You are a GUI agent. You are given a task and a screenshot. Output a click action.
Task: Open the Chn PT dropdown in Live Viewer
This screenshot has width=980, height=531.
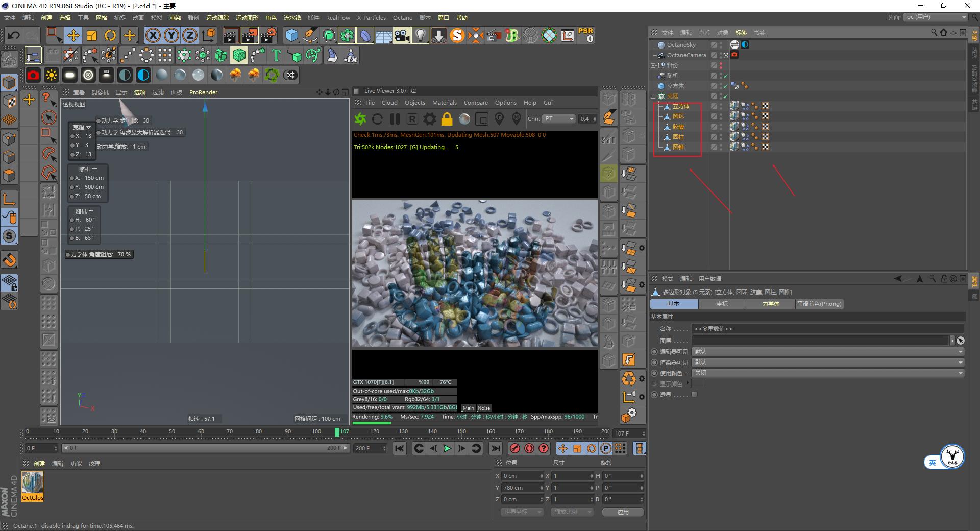[559, 119]
